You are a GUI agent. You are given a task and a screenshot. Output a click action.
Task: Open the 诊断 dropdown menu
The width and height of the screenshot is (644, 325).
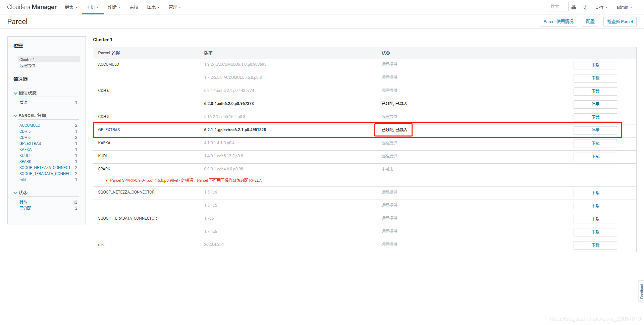(114, 7)
